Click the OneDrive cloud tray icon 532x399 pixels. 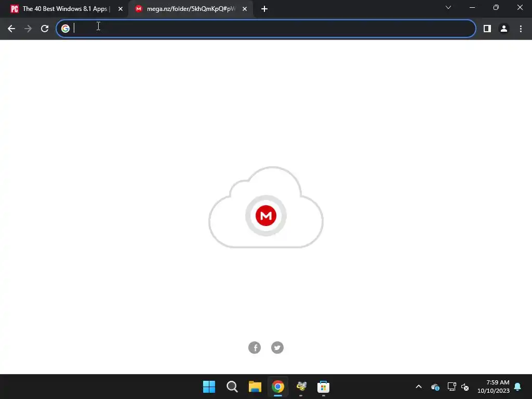[435, 387]
